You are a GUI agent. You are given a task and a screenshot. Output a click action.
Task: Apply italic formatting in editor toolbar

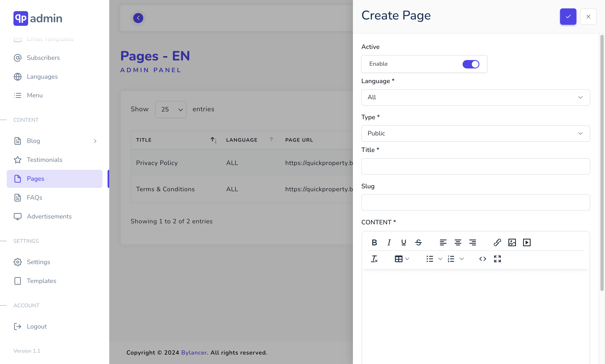[389, 242]
